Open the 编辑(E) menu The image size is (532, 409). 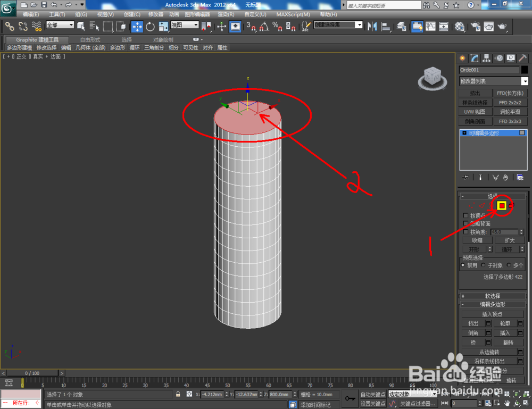[30, 14]
